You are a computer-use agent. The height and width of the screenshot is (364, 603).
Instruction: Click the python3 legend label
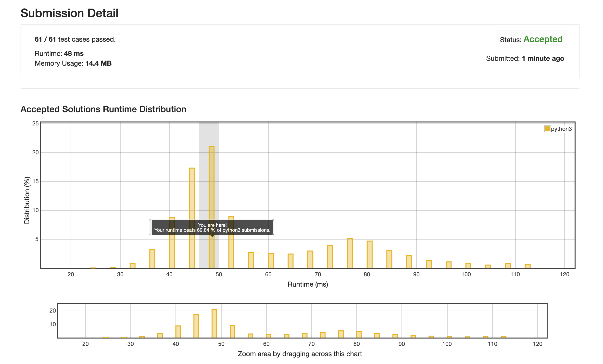tap(561, 129)
